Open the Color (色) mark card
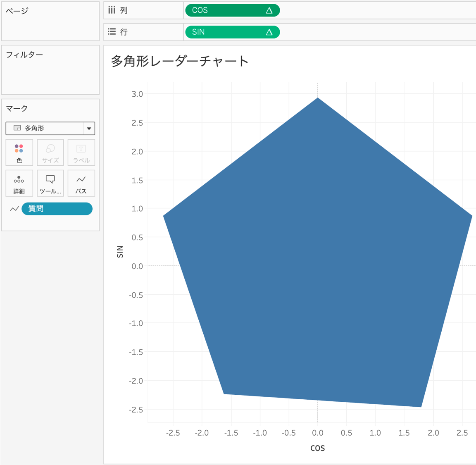 pyautogui.click(x=19, y=153)
